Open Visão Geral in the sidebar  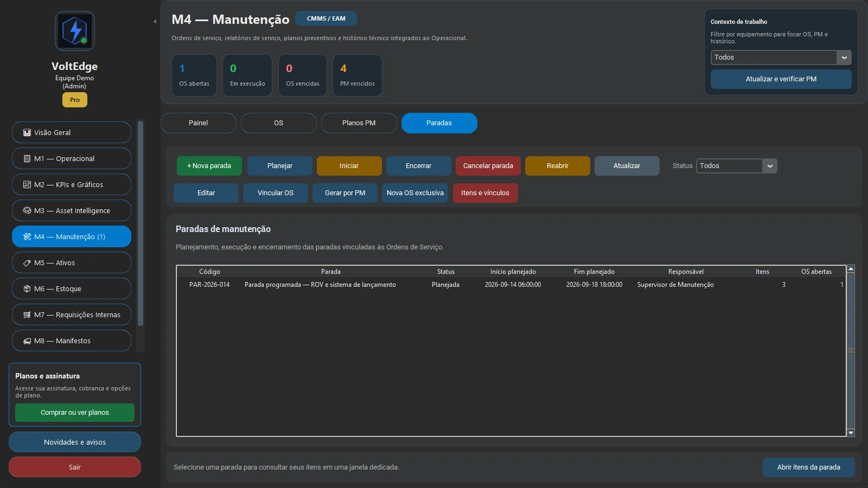tap(72, 132)
